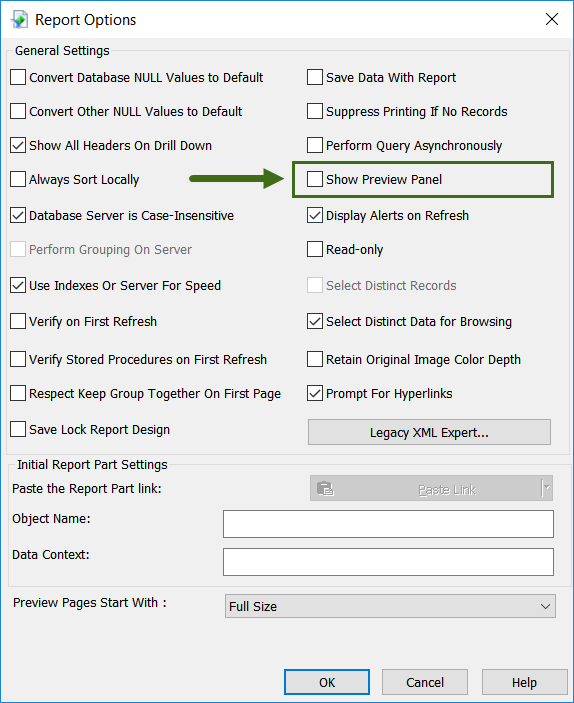The width and height of the screenshot is (574, 703).
Task: Close the Report Options dialog
Action: click(x=552, y=19)
